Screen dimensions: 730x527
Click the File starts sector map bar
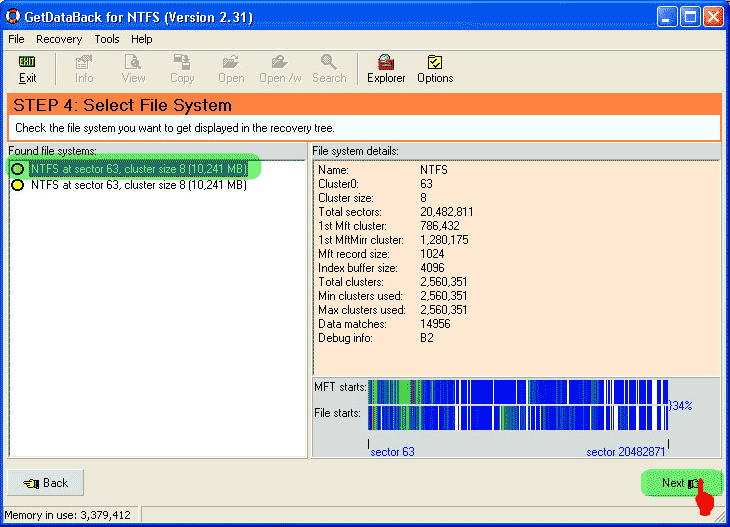[518, 418]
